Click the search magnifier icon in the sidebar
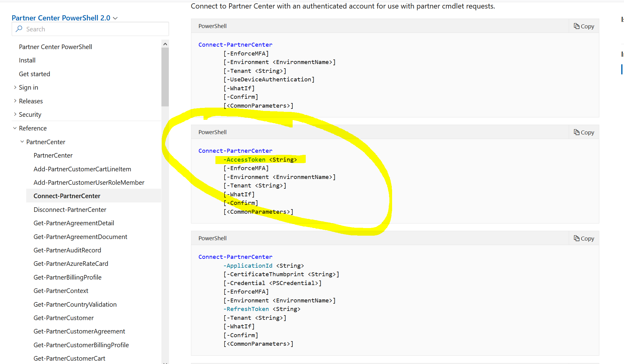Screen dimensions: 624x364 19,29
